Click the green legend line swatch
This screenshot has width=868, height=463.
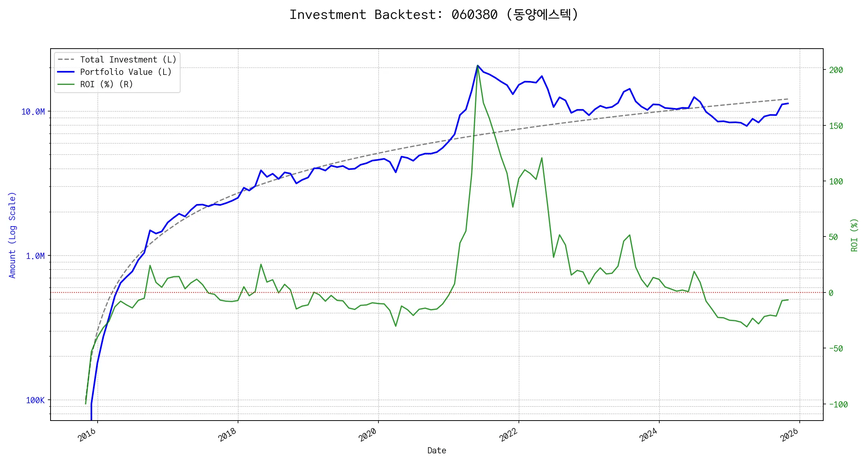66,84
